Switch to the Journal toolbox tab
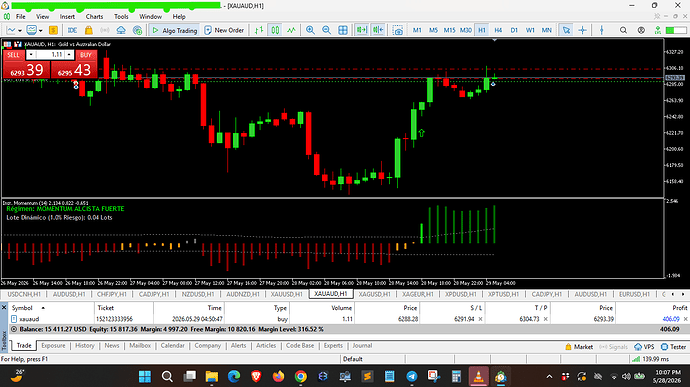This screenshot has height=387, width=690. click(362, 346)
